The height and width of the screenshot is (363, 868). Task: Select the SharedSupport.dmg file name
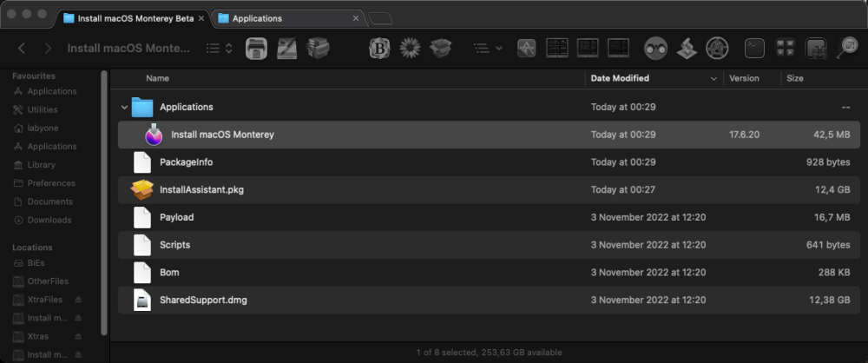203,300
